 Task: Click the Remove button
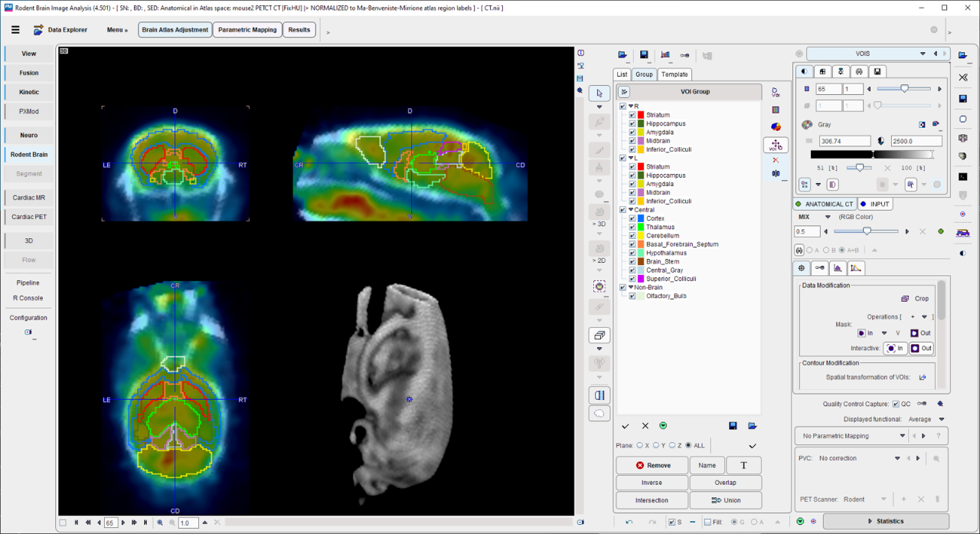coord(652,465)
